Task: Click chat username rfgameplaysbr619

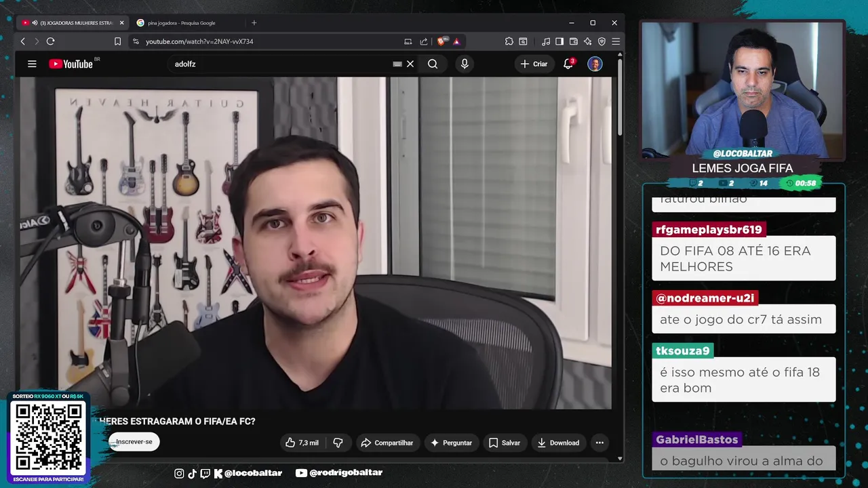Action: coord(709,229)
